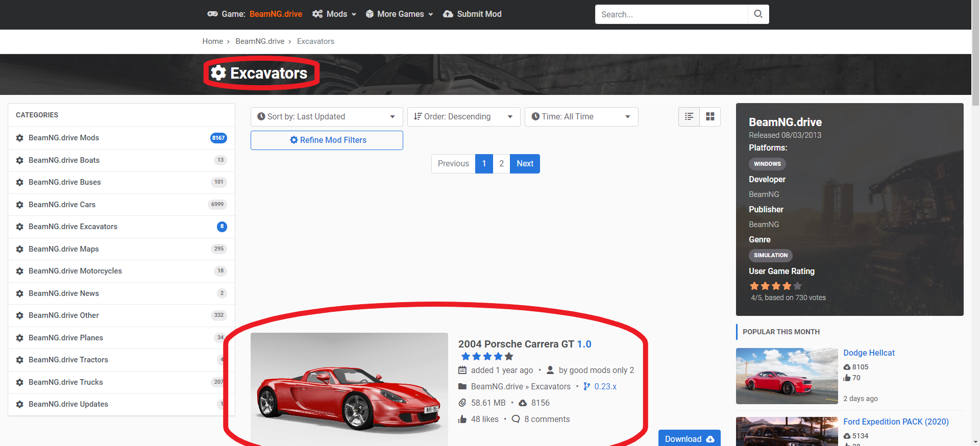Click the 0.23.x version link
The image size is (980, 446).
pos(605,387)
